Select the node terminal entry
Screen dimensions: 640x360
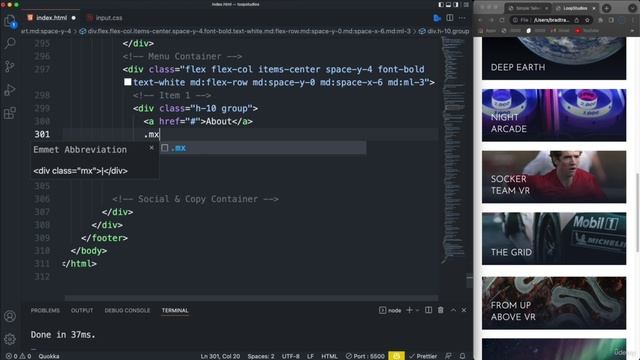(390, 310)
